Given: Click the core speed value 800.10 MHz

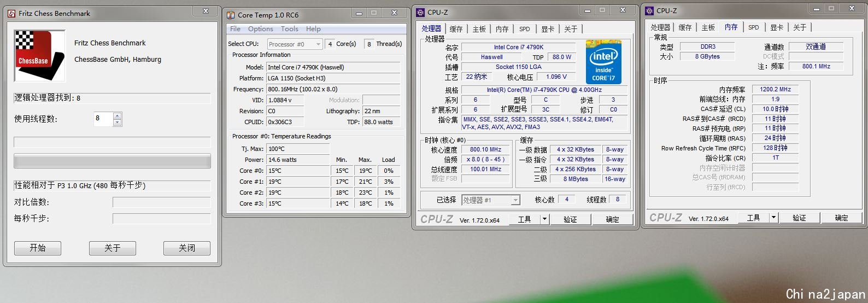Looking at the screenshot, I should tap(486, 149).
